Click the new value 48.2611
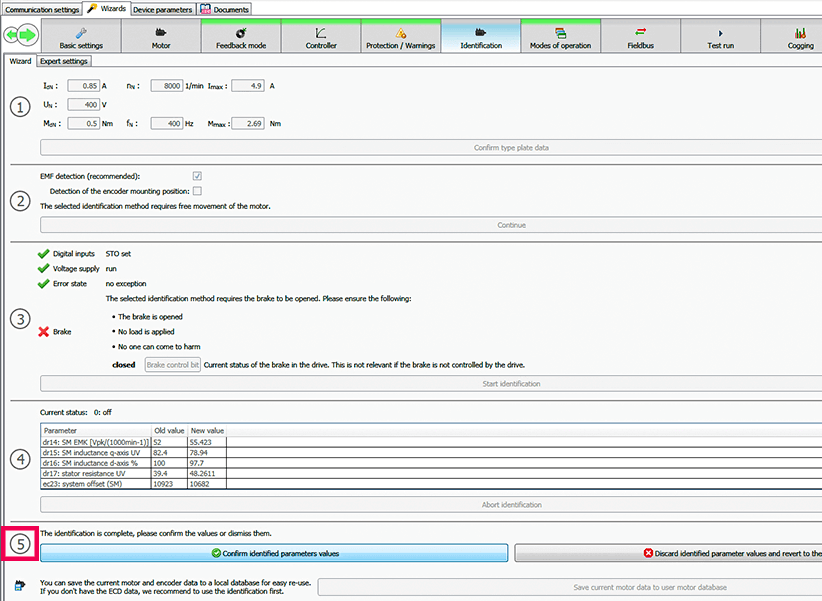 [202, 474]
